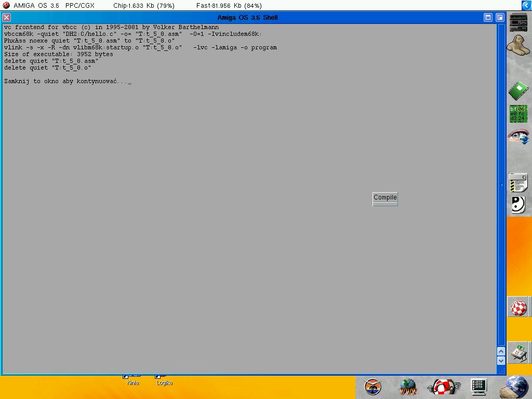Open the C source document icon
This screenshot has width=532, height=399.
point(518,183)
